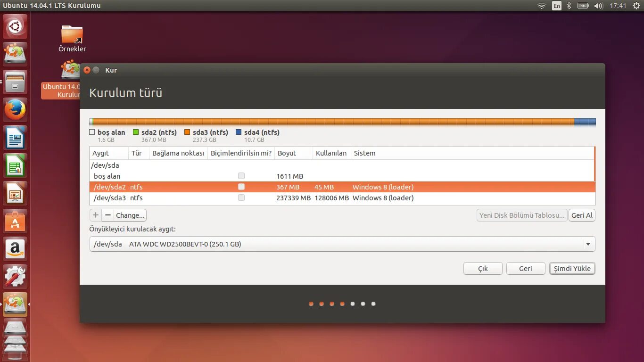Open Ubuntu Software Center
Viewport: 644px width, 362px height.
tap(15, 221)
